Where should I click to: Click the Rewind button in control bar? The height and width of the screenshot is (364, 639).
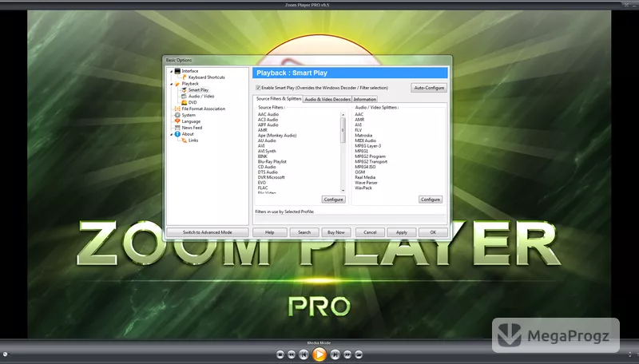pos(292,354)
